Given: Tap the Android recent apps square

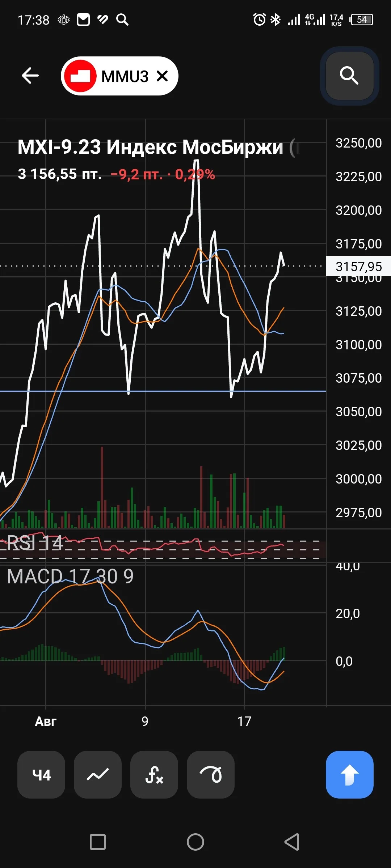Looking at the screenshot, I should 98,842.
